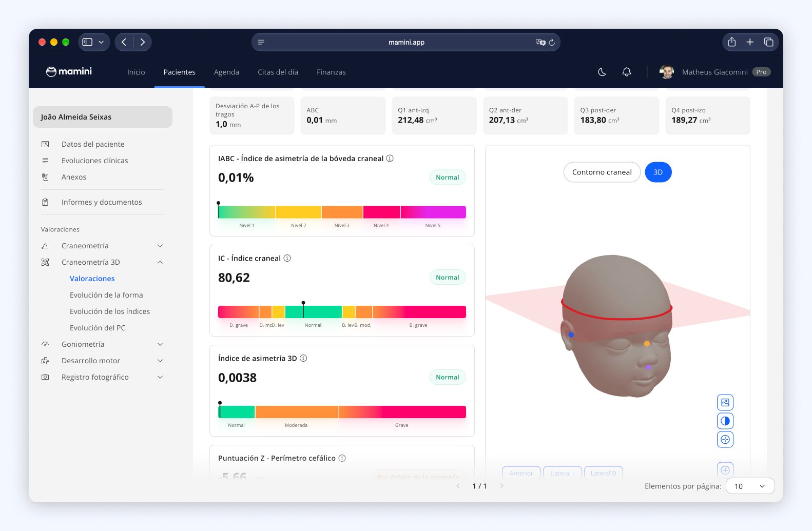
Task: Click Matheus Giacomini profile avatar
Action: click(x=667, y=72)
